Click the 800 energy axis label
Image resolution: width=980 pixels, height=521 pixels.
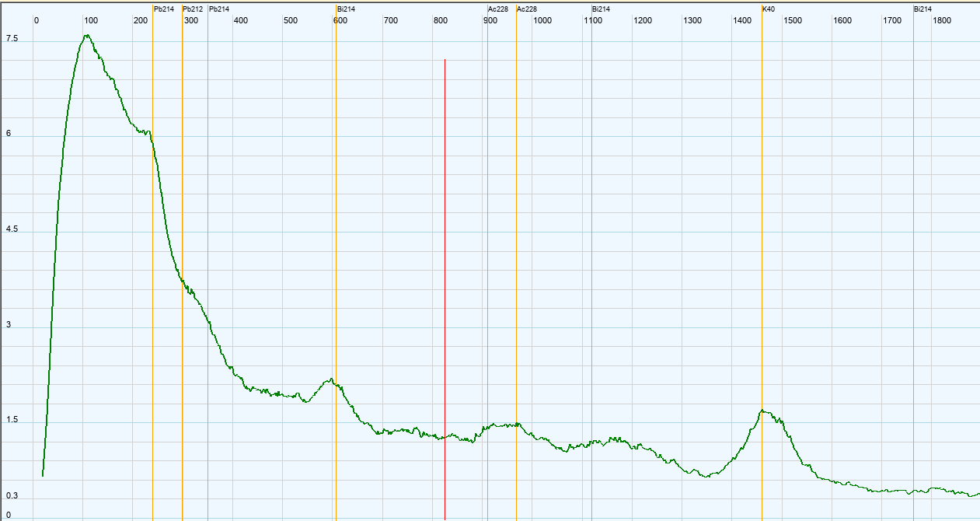point(441,20)
